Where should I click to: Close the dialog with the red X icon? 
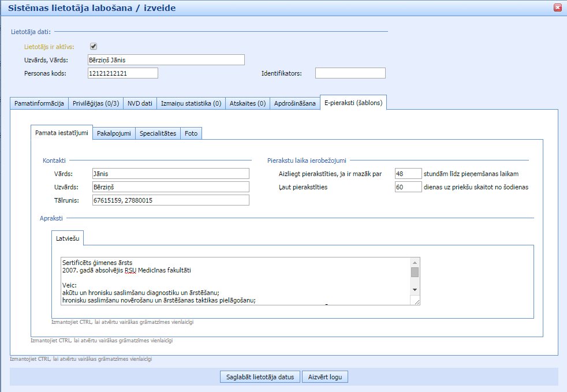pos(557,8)
